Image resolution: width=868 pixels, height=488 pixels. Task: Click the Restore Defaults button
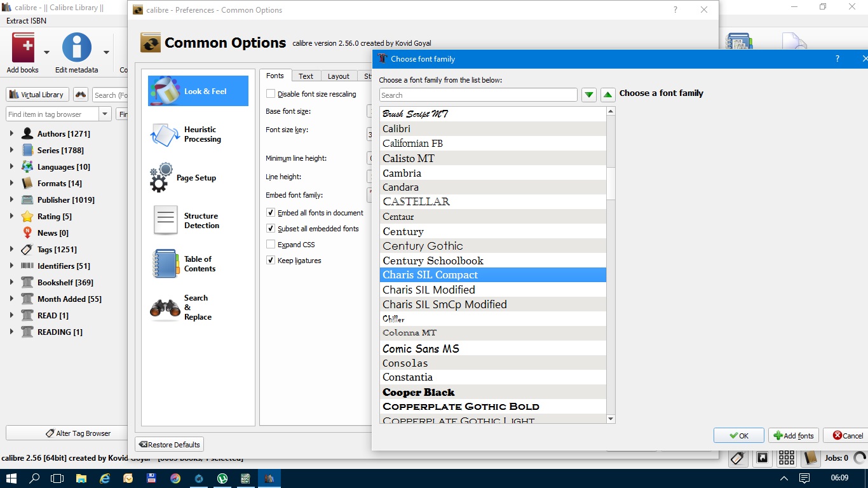pyautogui.click(x=169, y=444)
